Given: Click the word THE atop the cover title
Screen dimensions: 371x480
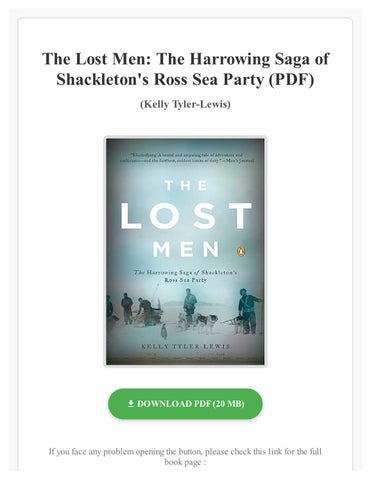Looking at the screenshot, I should point(186,185).
